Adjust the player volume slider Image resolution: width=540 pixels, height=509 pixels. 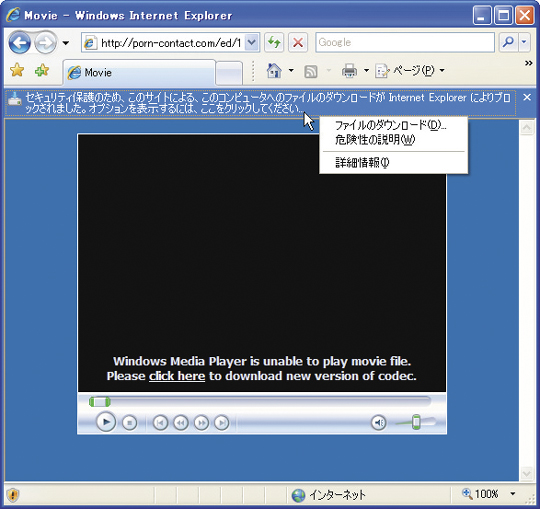[416, 422]
